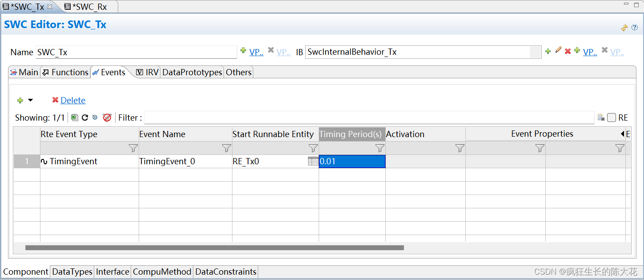
Task: Enable the RE checkbox beside the filter bar
Action: 612,117
